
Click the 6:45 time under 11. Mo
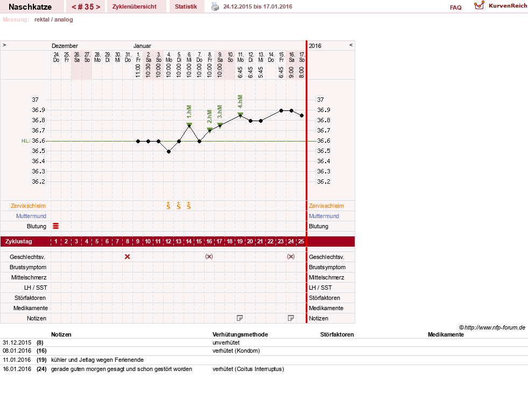click(x=241, y=72)
